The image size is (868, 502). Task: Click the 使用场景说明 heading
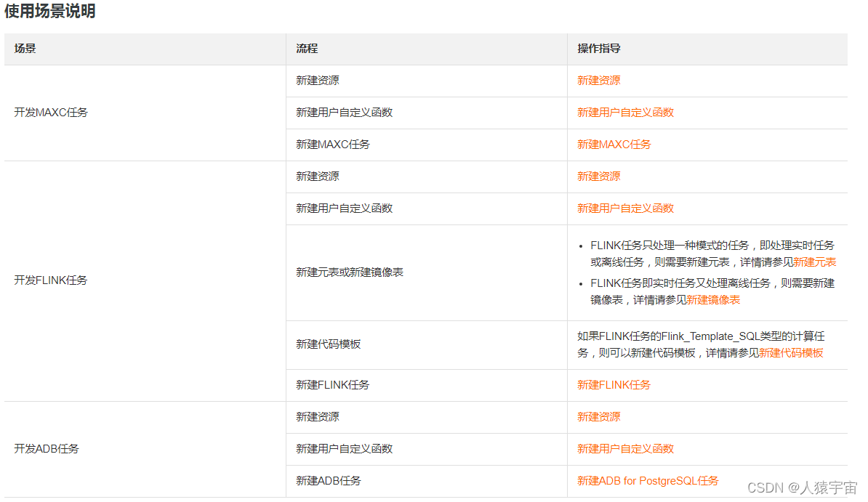(x=50, y=11)
